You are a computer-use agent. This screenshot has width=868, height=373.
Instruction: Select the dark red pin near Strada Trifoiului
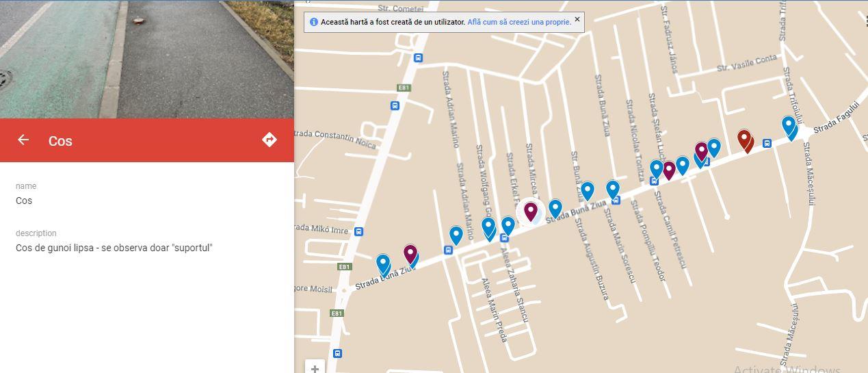pyautogui.click(x=745, y=140)
